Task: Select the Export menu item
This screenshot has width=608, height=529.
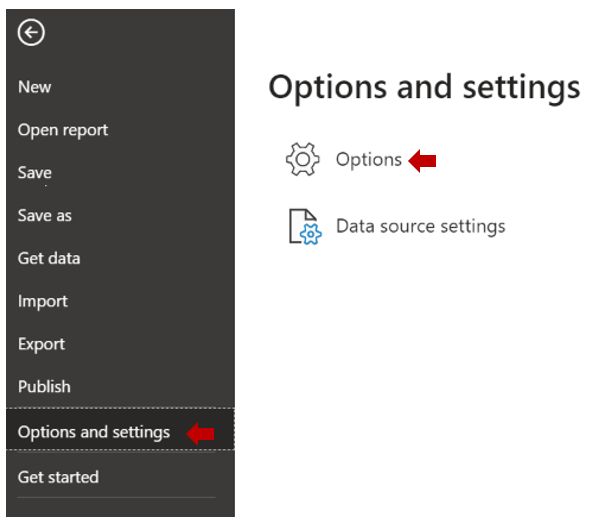Action: 41,344
